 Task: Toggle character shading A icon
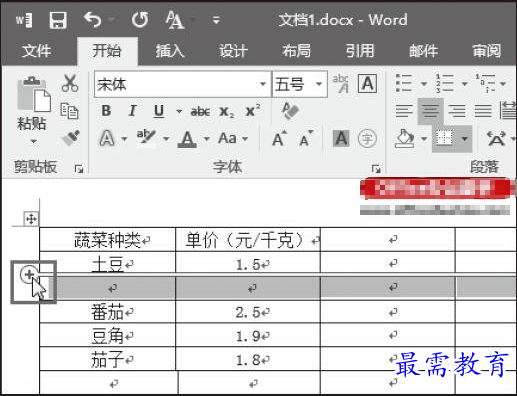[341, 138]
